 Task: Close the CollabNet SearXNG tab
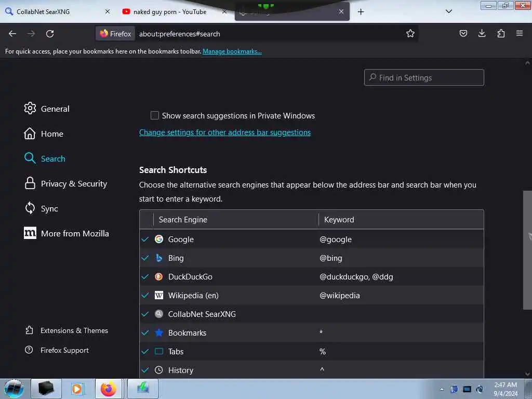pyautogui.click(x=108, y=11)
